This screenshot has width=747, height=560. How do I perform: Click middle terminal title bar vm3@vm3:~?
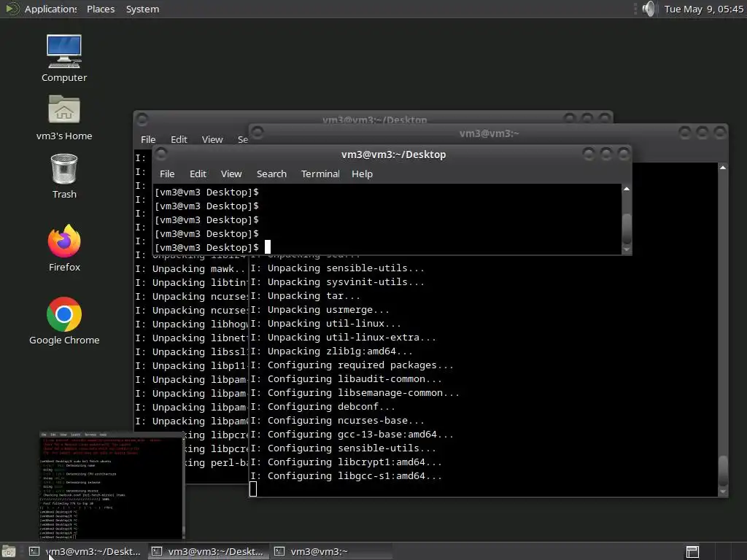pyautogui.click(x=489, y=133)
